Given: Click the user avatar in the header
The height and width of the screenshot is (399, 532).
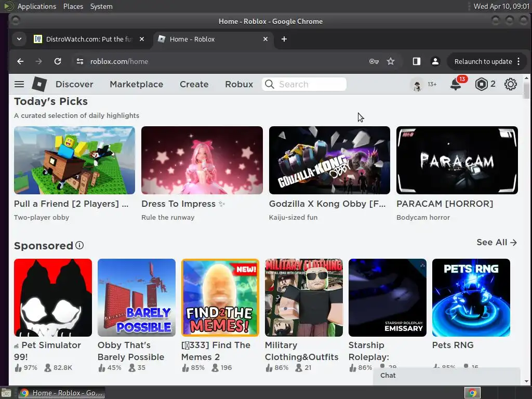Looking at the screenshot, I should 417,84.
